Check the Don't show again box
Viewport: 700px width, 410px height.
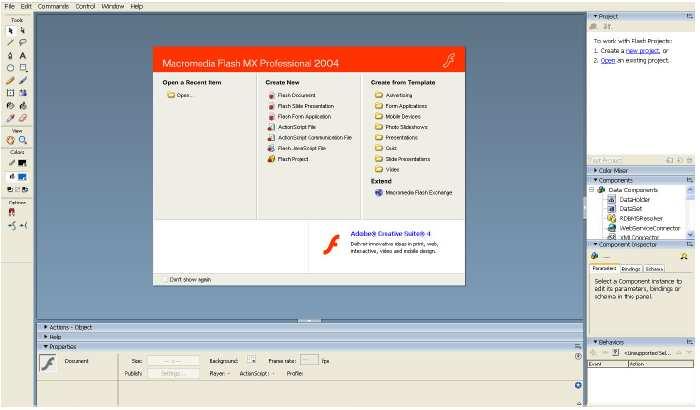click(165, 280)
